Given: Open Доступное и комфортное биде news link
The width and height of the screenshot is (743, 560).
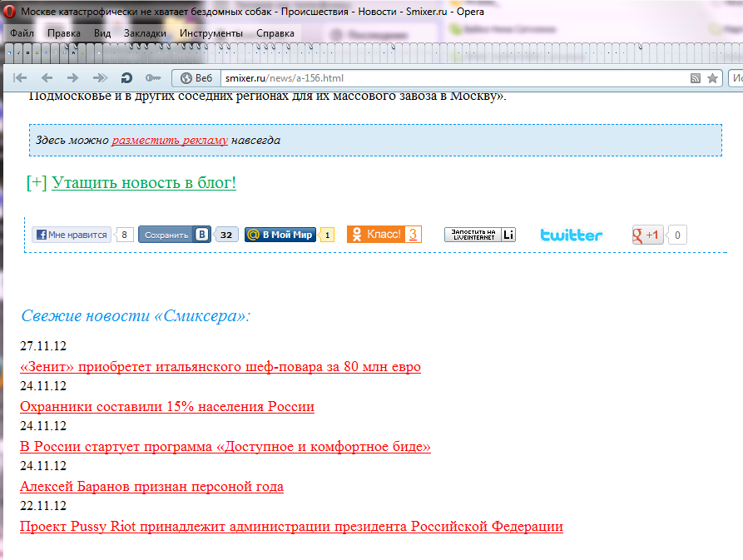Looking at the screenshot, I should [225, 446].
